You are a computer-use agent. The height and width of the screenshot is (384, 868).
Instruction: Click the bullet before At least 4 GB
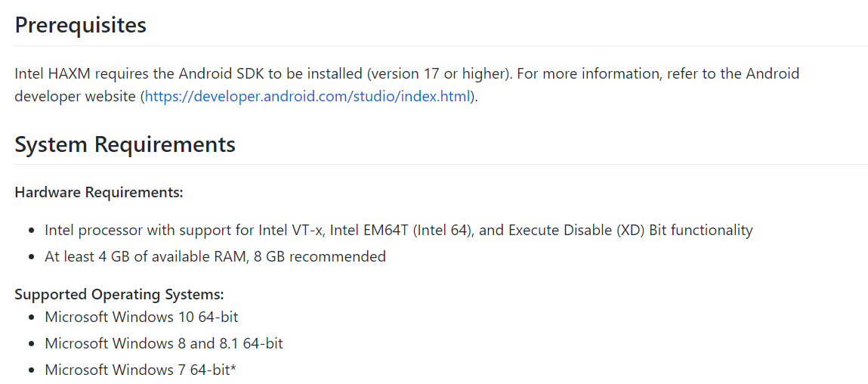(x=32, y=257)
